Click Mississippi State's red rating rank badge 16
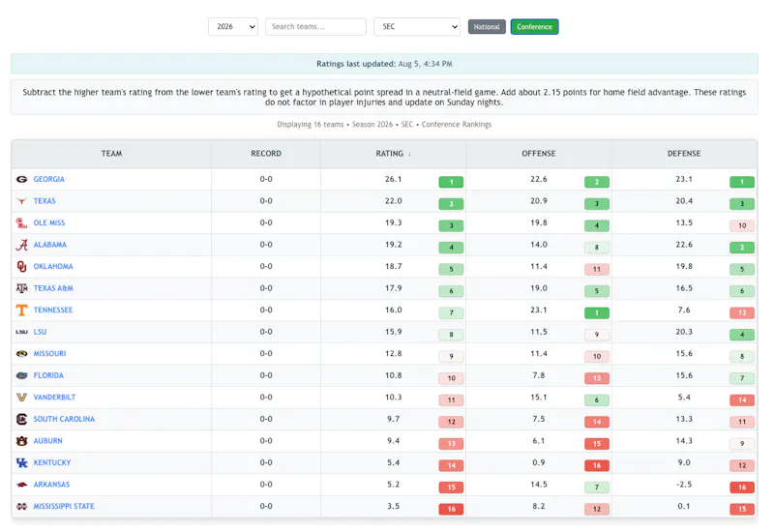The height and width of the screenshot is (532, 774). (x=451, y=510)
